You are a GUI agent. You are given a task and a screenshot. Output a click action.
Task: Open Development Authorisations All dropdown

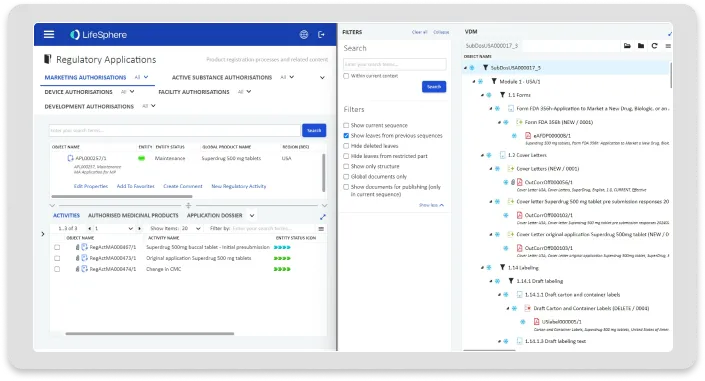click(149, 106)
